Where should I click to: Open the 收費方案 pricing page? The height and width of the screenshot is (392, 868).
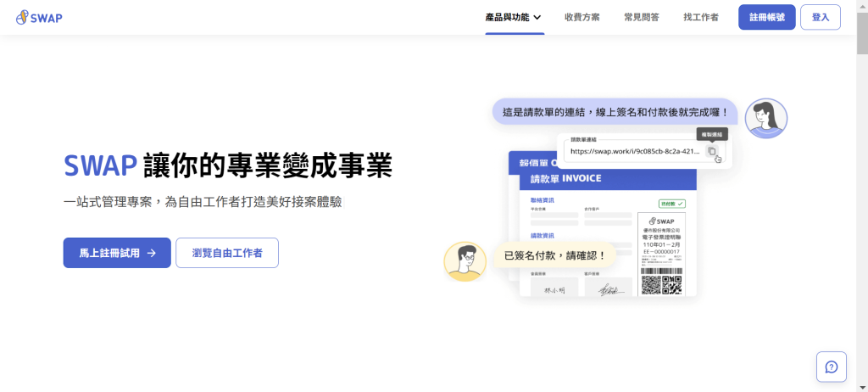point(581,17)
